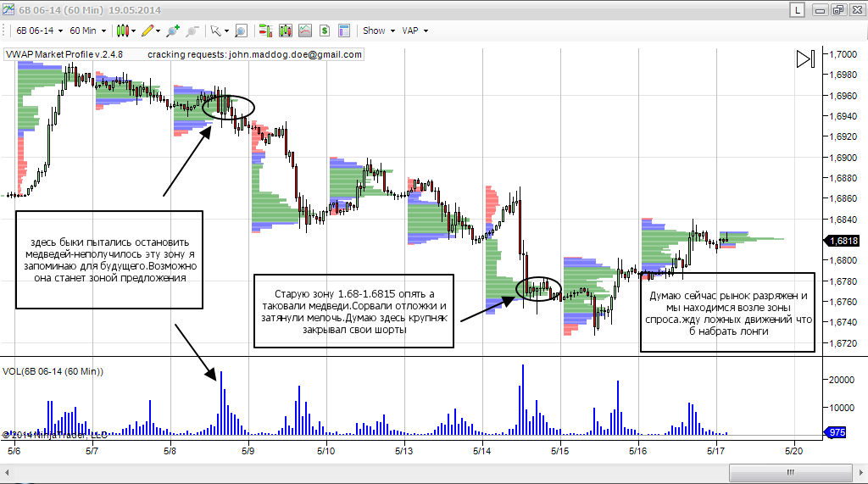Click the 5/17 date label
The height and width of the screenshot is (484, 868).
716,451
